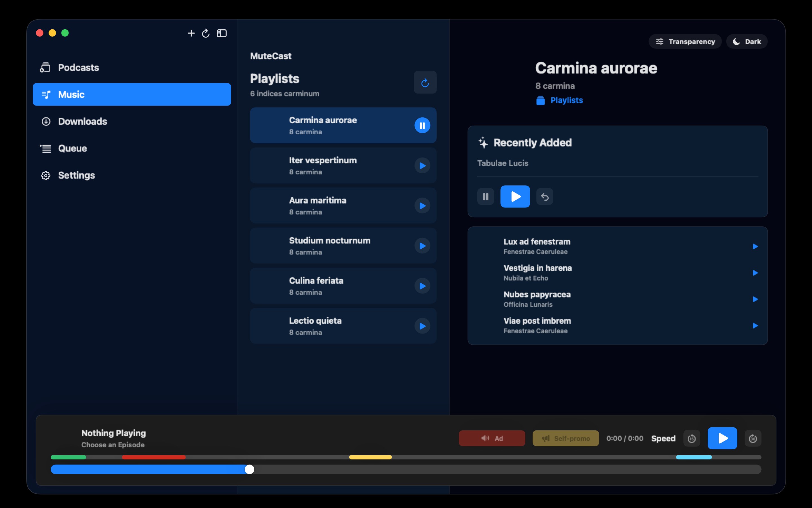
Task: Select the Lectio quieta playlist title
Action: pos(315,321)
